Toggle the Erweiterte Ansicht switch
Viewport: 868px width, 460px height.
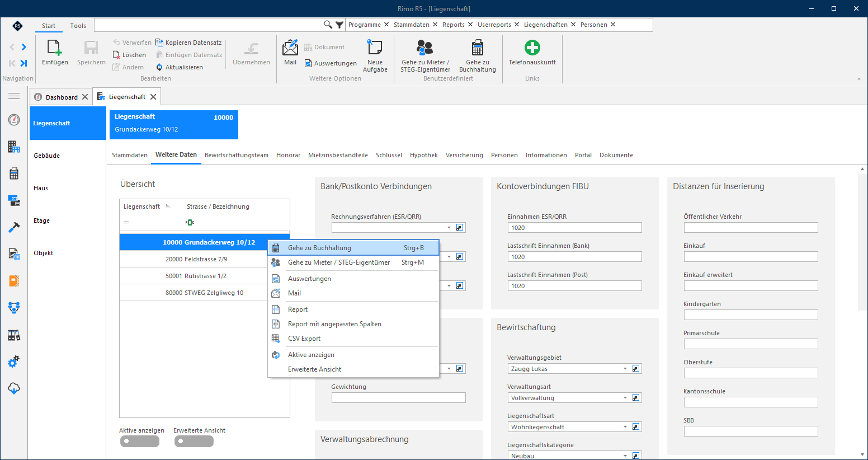tap(194, 441)
